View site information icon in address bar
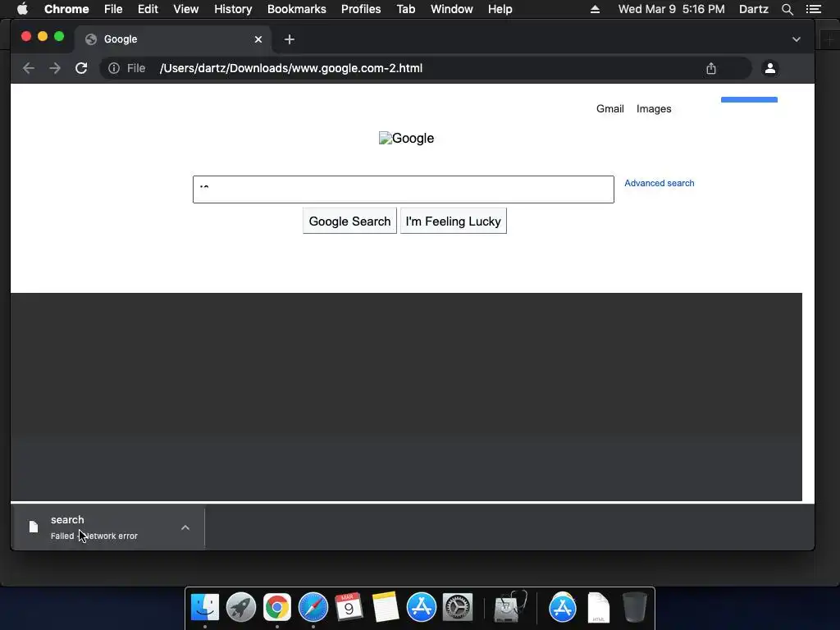840x630 pixels. pos(114,68)
